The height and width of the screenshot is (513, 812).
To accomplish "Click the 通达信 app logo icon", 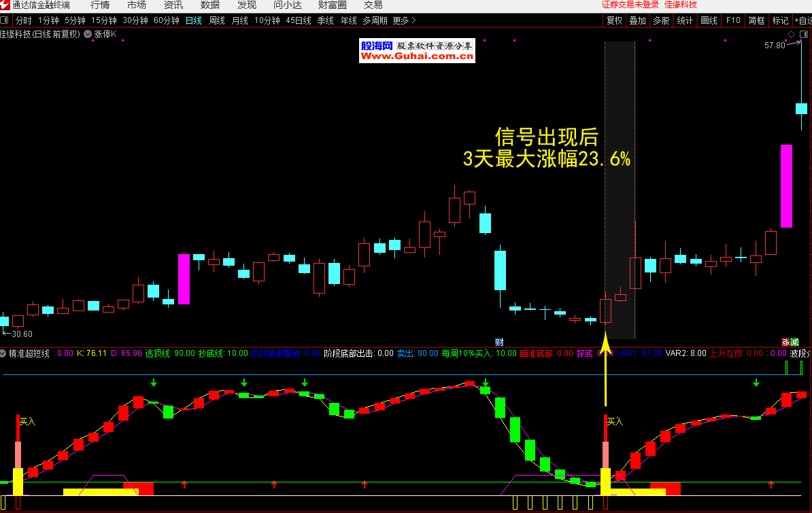I will point(5,5).
